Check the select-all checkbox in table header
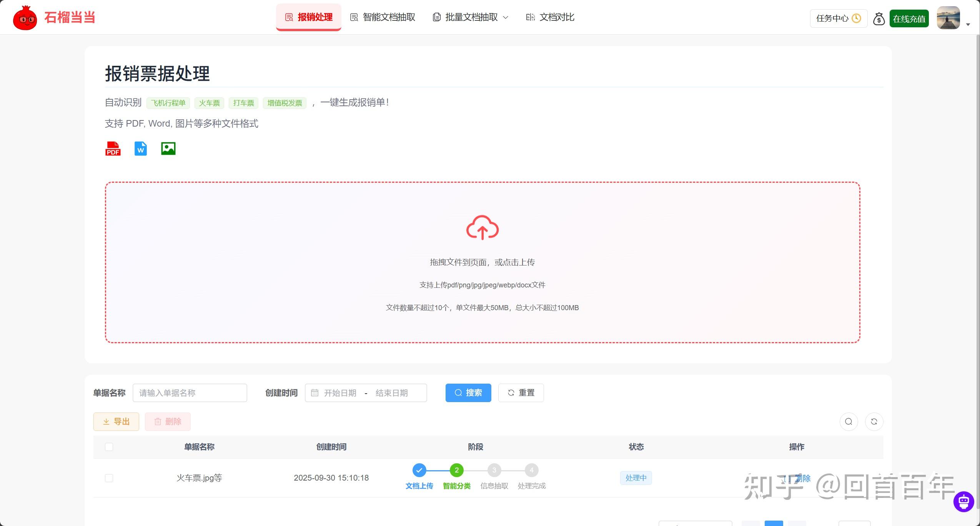 coord(109,447)
